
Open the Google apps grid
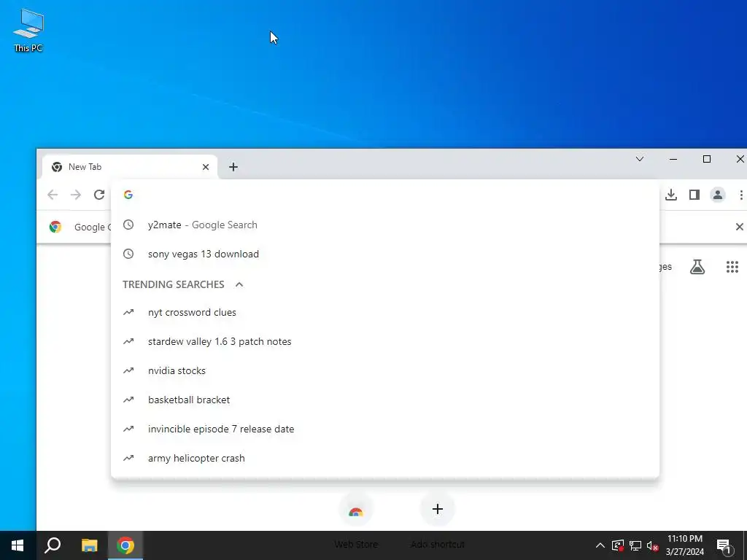[732, 267]
